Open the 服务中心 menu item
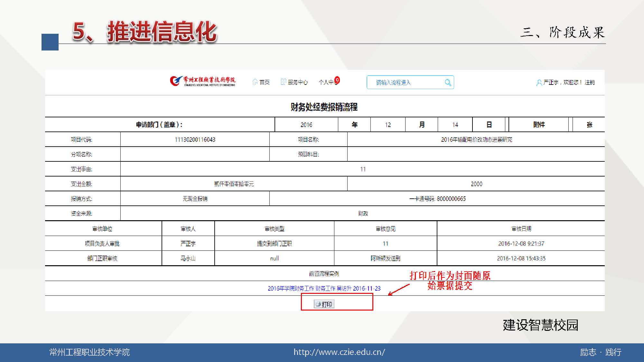Screen dimensions: 644x362 297,82
